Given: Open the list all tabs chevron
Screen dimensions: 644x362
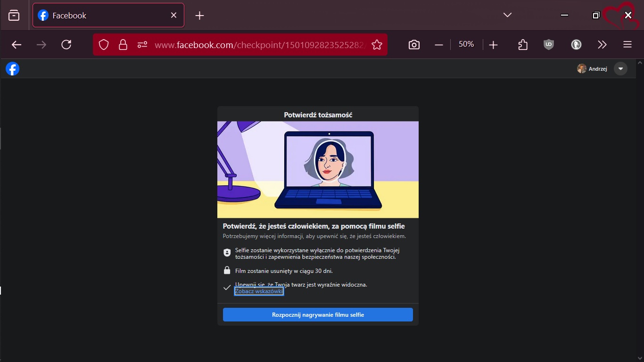Looking at the screenshot, I should (507, 15).
